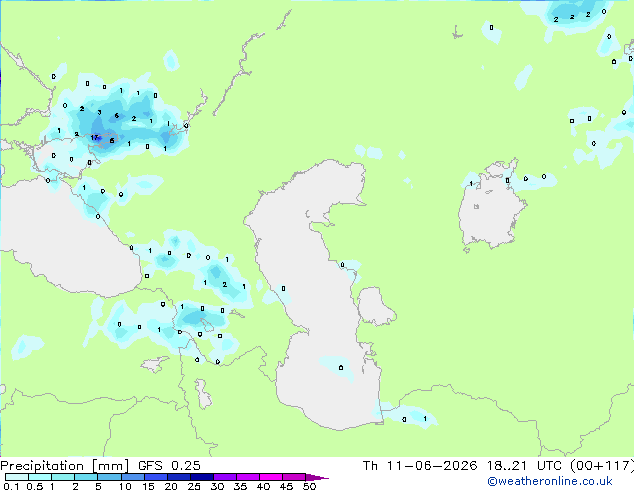Click the 'GFS 0.25' model label
The height and width of the screenshot is (490, 634).
(x=169, y=466)
